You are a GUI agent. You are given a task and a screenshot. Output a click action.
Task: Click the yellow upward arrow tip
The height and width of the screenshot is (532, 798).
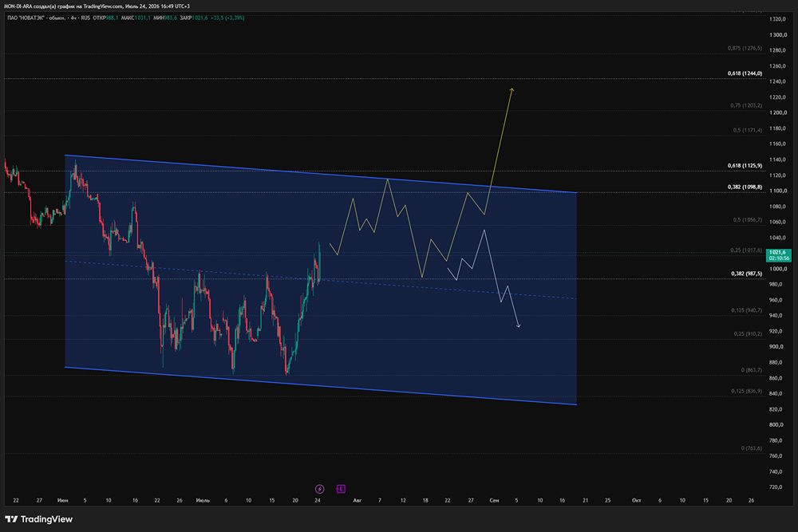(x=512, y=90)
